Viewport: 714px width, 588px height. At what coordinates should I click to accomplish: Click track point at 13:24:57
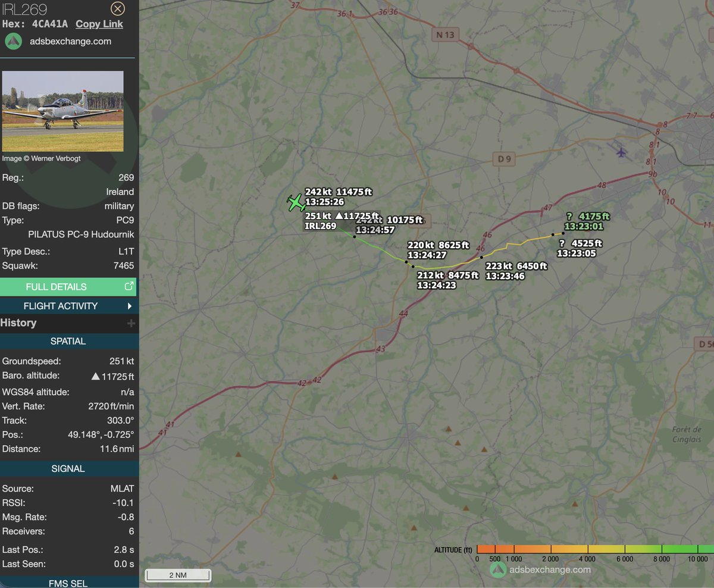point(354,237)
